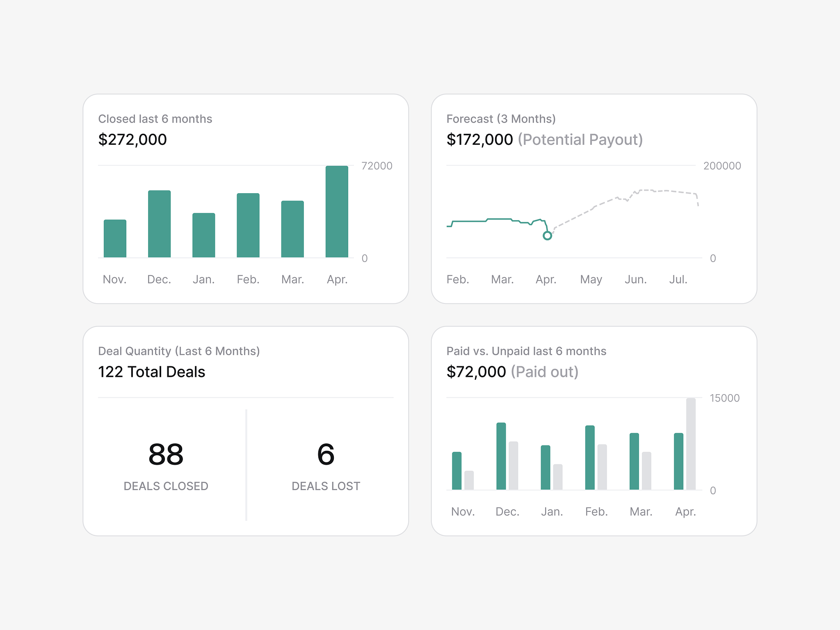Click the 'Jul.' label on Forecast axis
This screenshot has width=840, height=630.
(678, 280)
